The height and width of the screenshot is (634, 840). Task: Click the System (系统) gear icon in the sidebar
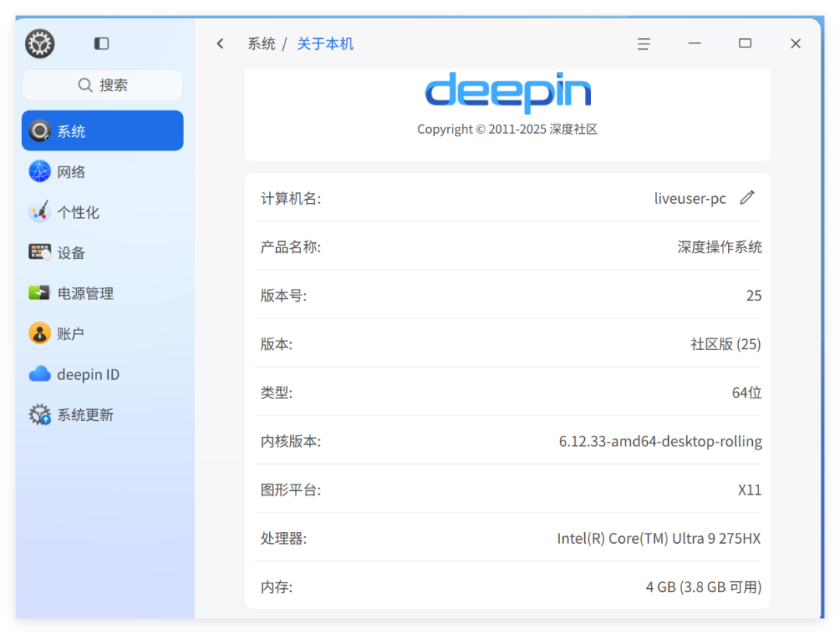pos(40,131)
